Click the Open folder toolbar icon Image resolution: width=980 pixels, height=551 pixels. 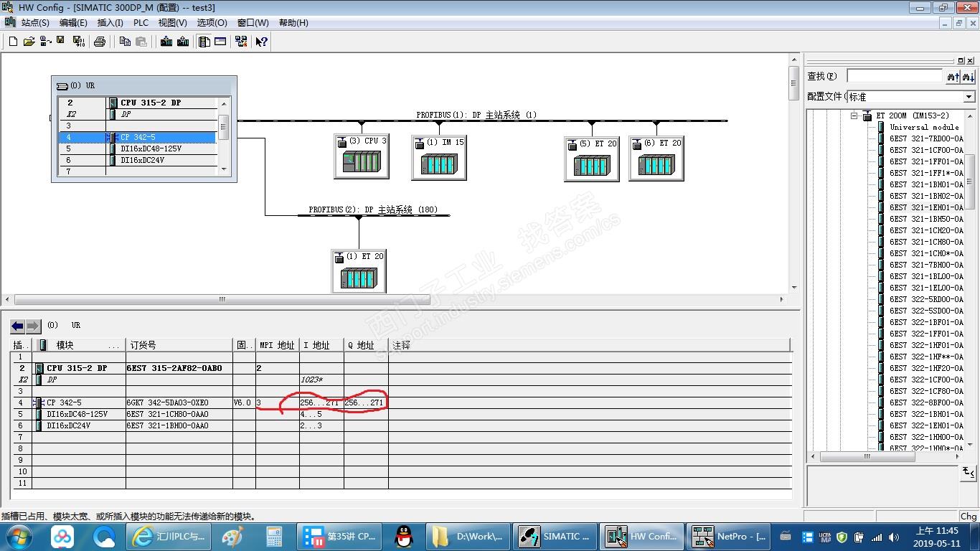coord(29,42)
